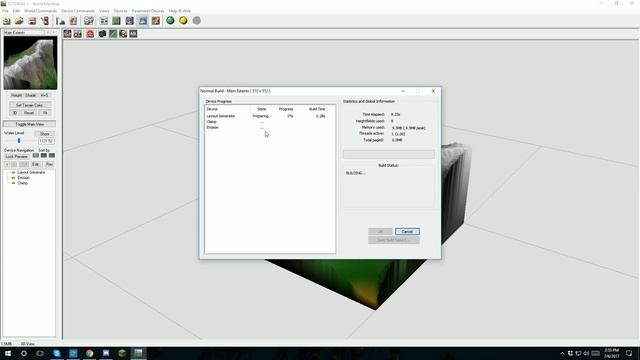Click the water level value field
The image size is (640, 360).
coord(46,141)
